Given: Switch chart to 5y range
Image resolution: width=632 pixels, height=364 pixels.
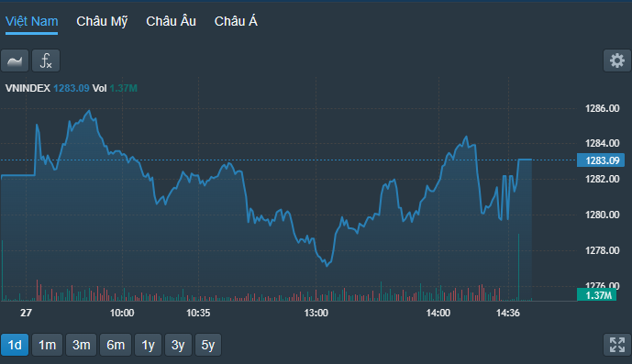Looking at the screenshot, I should (208, 345).
